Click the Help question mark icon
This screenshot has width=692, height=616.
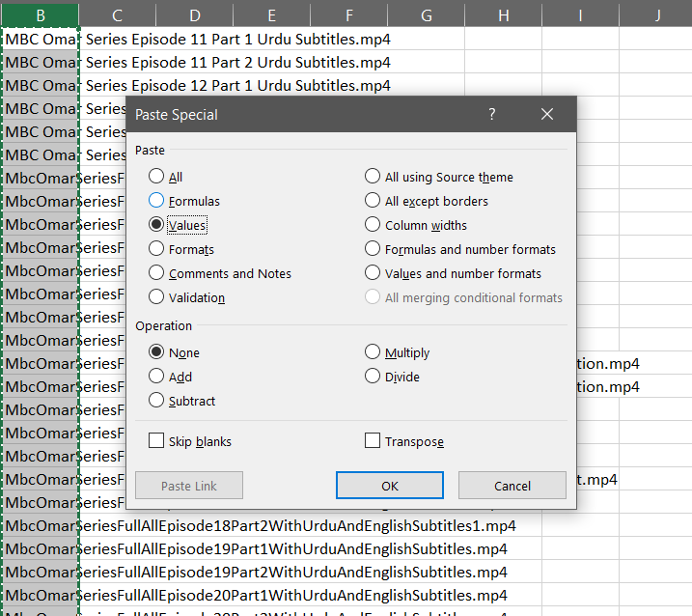(x=492, y=114)
